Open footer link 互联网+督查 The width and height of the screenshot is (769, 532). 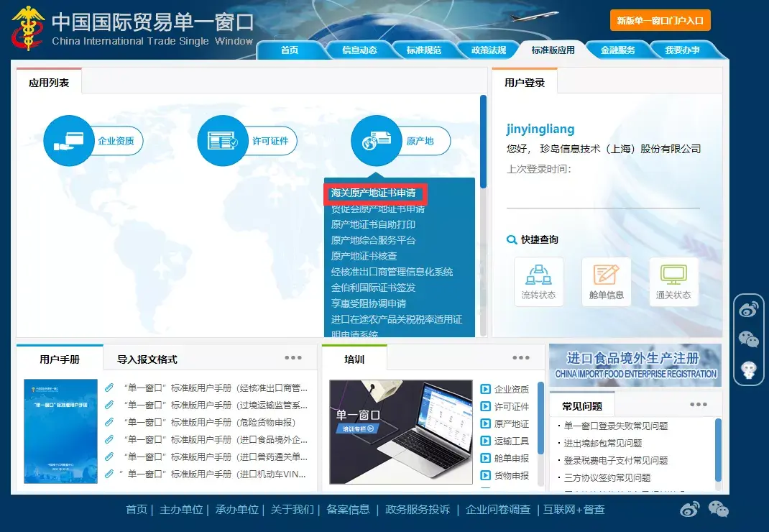[x=574, y=510]
